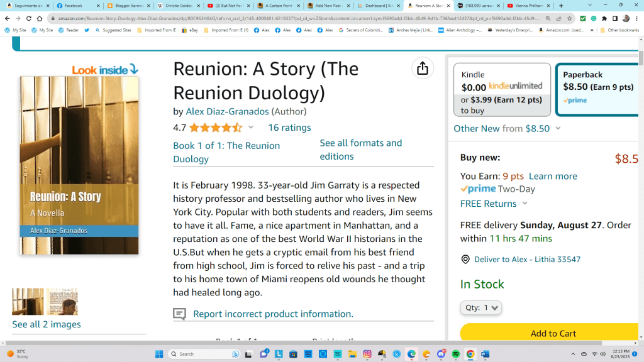Open File Explorer from the taskbar
Screen dimensions: 644x362
click(353, 354)
